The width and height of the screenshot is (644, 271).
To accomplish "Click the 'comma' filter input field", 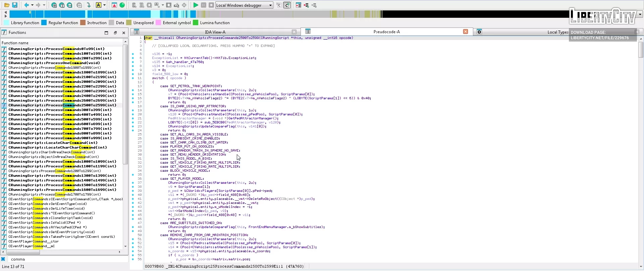I will pyautogui.click(x=67, y=259).
